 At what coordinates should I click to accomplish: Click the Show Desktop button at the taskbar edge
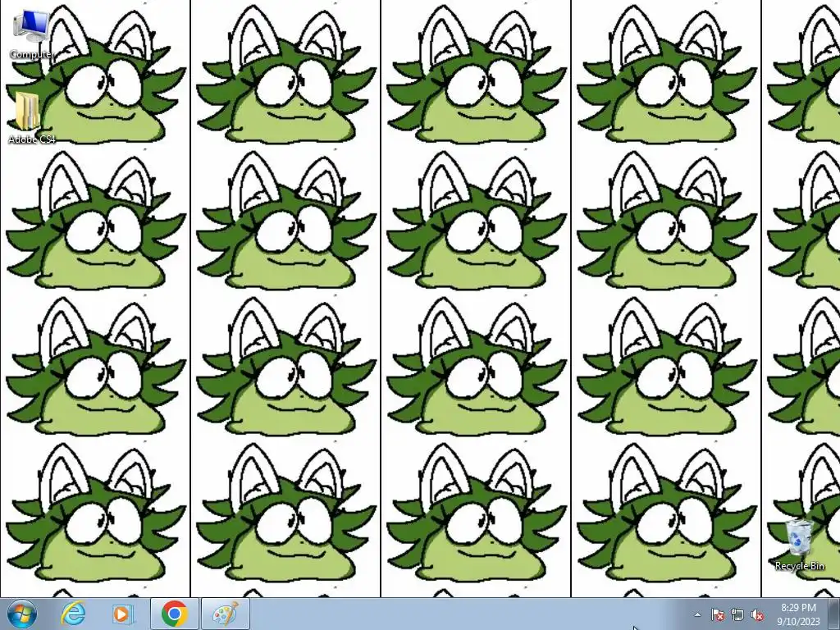(834, 614)
